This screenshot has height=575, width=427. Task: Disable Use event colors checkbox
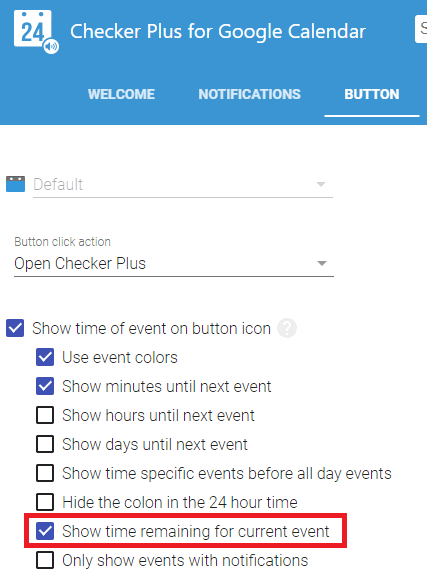click(45, 357)
